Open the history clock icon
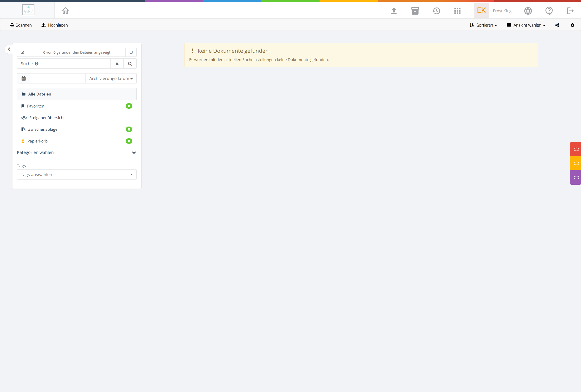The height and width of the screenshot is (392, 581). tap(436, 11)
